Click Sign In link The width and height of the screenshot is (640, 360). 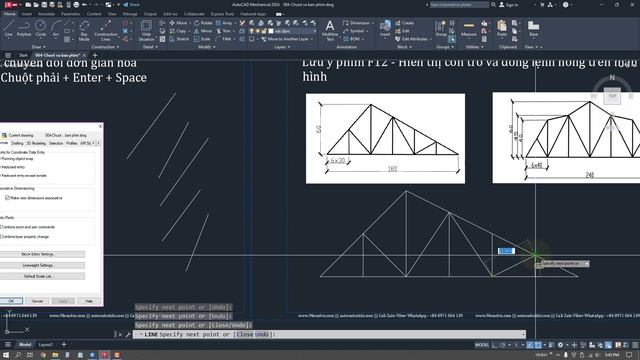pos(509,4)
